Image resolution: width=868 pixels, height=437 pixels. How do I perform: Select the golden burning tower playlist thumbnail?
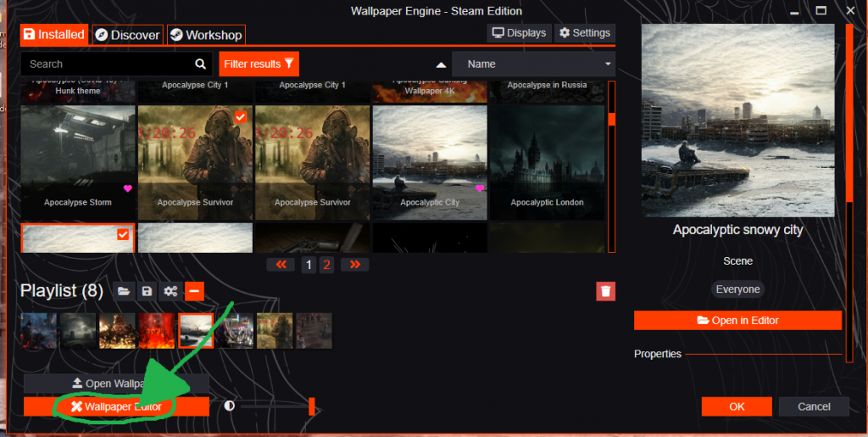(117, 331)
